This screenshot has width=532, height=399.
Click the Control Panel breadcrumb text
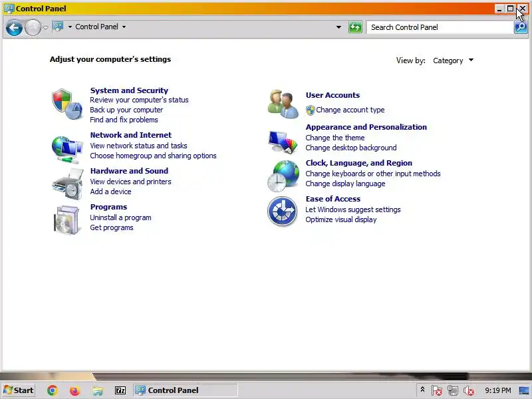coord(96,27)
